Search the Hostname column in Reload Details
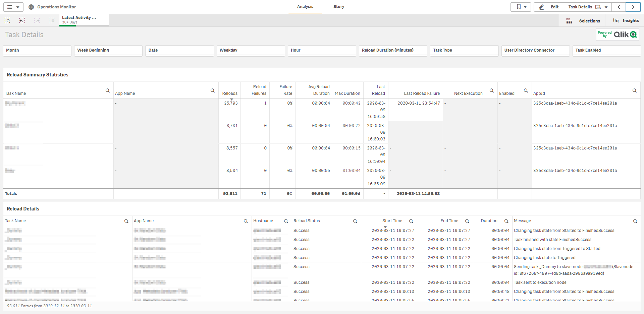 [286, 221]
